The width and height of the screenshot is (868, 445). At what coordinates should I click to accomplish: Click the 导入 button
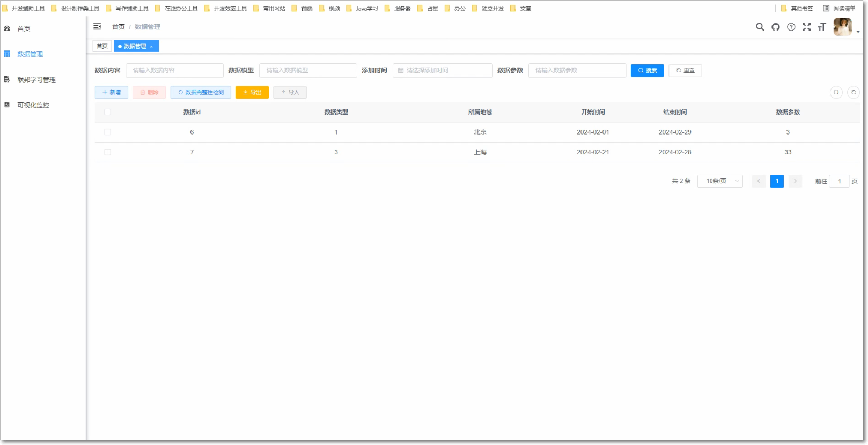coord(290,92)
